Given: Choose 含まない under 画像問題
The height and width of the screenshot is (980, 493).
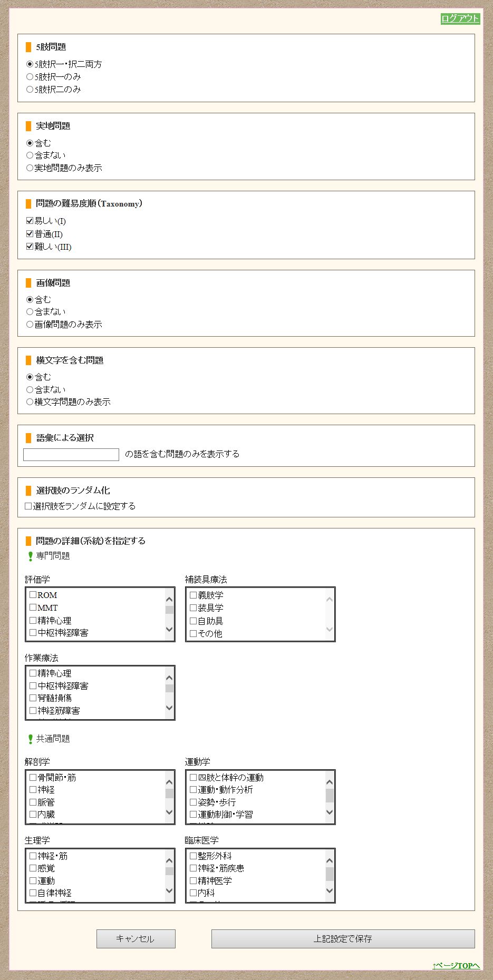Looking at the screenshot, I should [30, 312].
